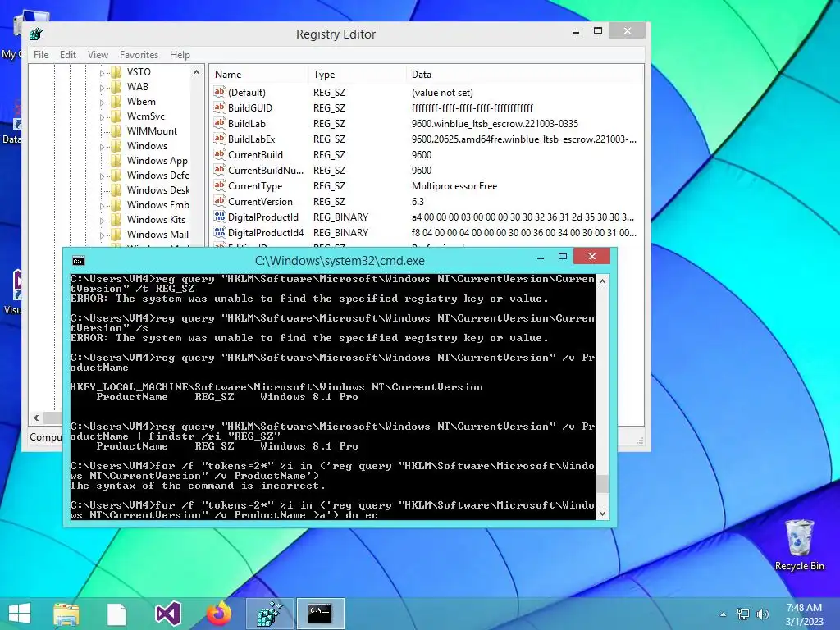
Task: Expand the Wbem registry key
Action: (x=102, y=102)
